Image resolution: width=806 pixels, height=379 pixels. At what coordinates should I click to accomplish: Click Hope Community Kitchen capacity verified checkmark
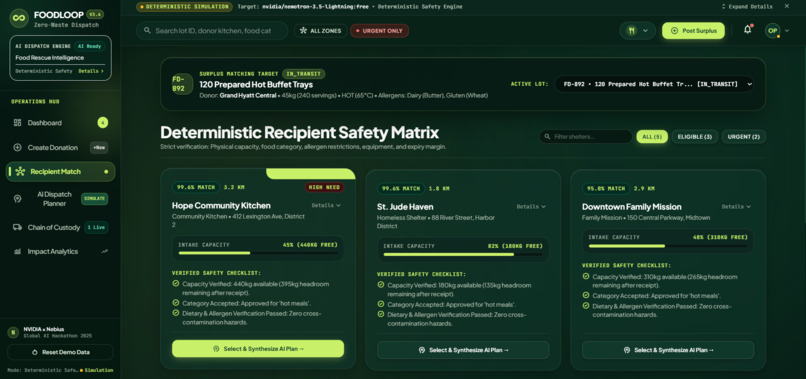176,283
